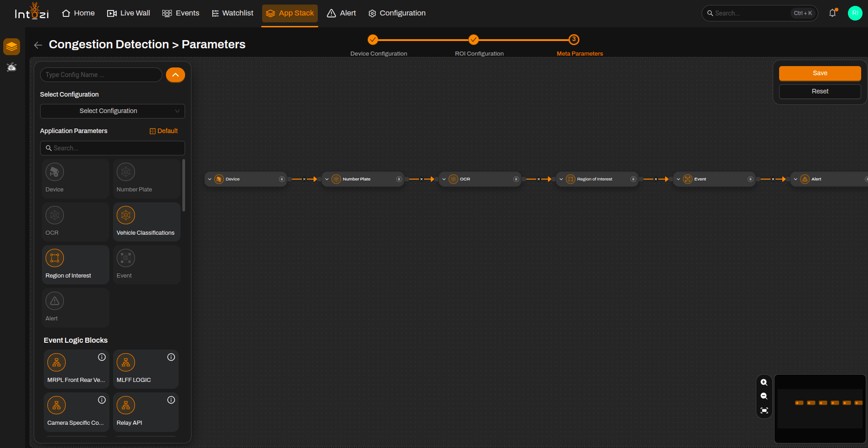
Task: Expand the Number Plate node chevron
Action: pos(327,179)
